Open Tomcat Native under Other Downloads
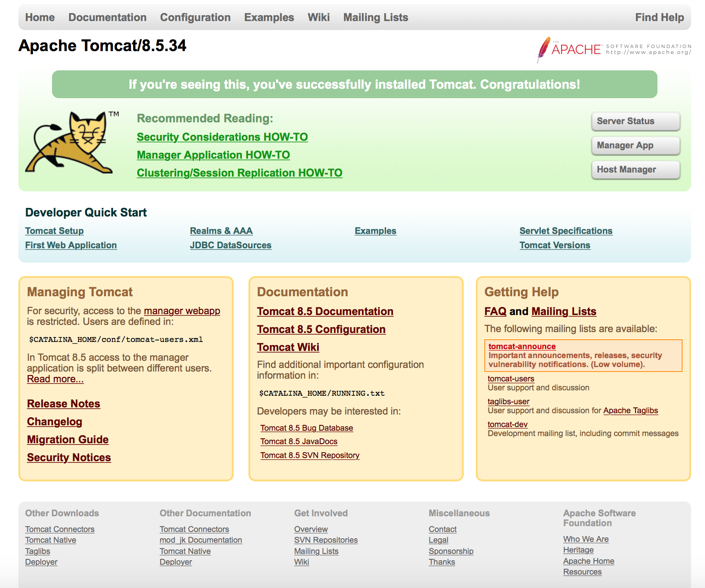Screen dimensions: 705x588 pos(51,540)
